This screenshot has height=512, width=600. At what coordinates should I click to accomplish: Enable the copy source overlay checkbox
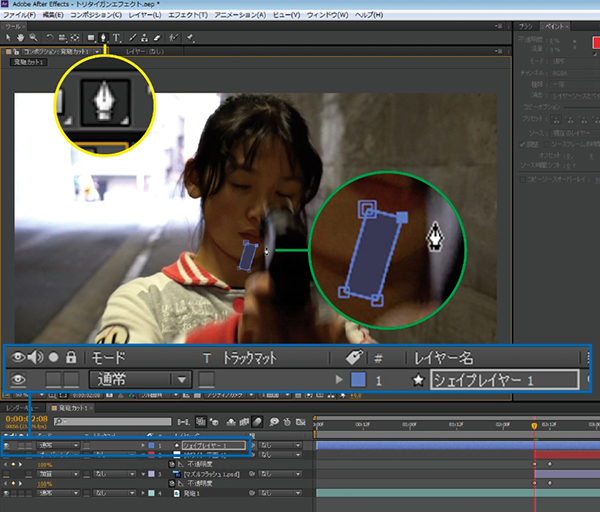522,179
